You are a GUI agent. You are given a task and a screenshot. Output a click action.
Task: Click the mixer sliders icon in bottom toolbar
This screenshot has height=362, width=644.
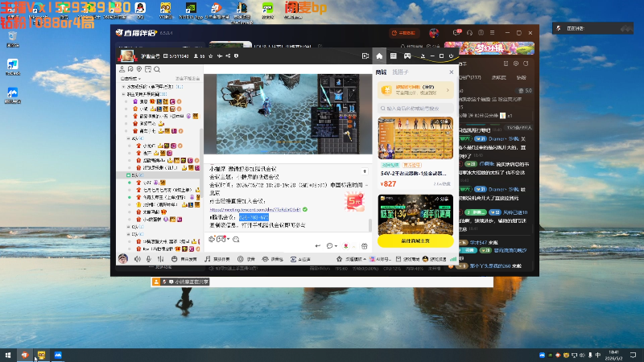(160, 259)
